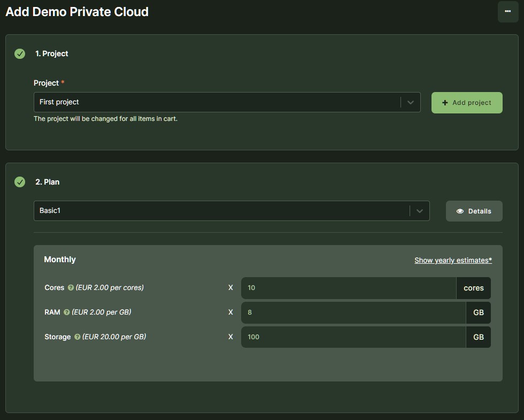Click the 1. Project section heading
Viewport: 524px width, 420px height.
pyautogui.click(x=52, y=54)
